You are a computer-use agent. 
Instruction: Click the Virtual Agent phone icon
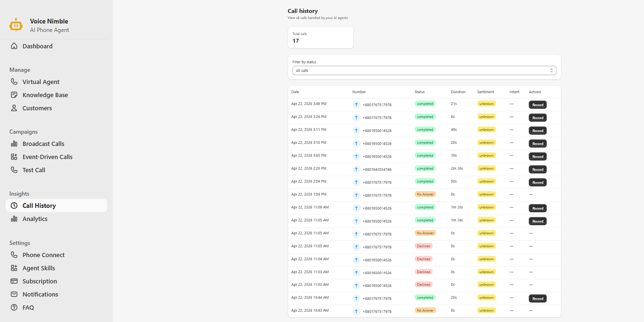[x=14, y=82]
